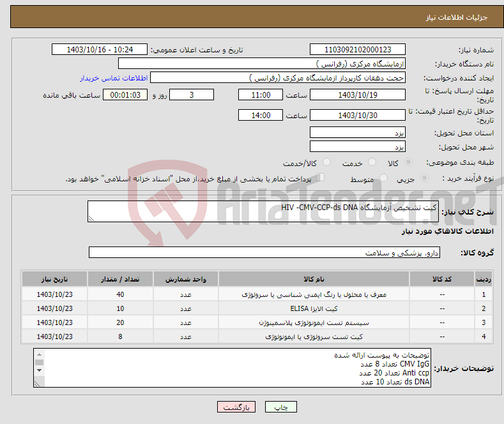504x424 pixels.
Task: Click quantity 10 in ELISA row
Action: pos(120,308)
